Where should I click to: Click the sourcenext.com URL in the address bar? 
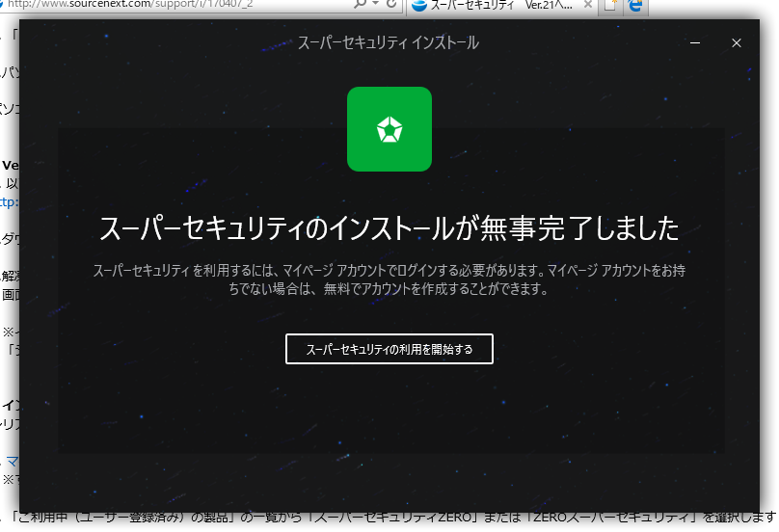point(130,4)
